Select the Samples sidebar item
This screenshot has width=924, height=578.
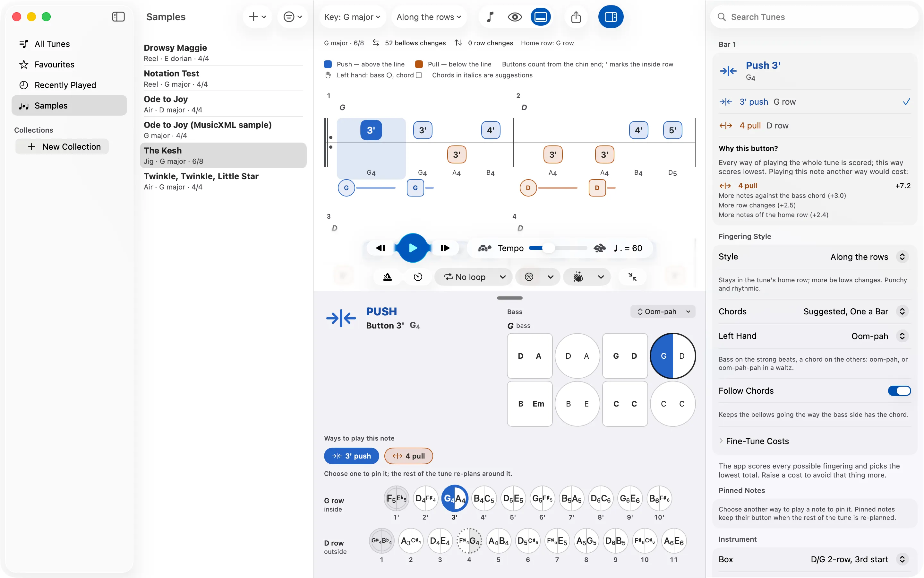point(69,106)
